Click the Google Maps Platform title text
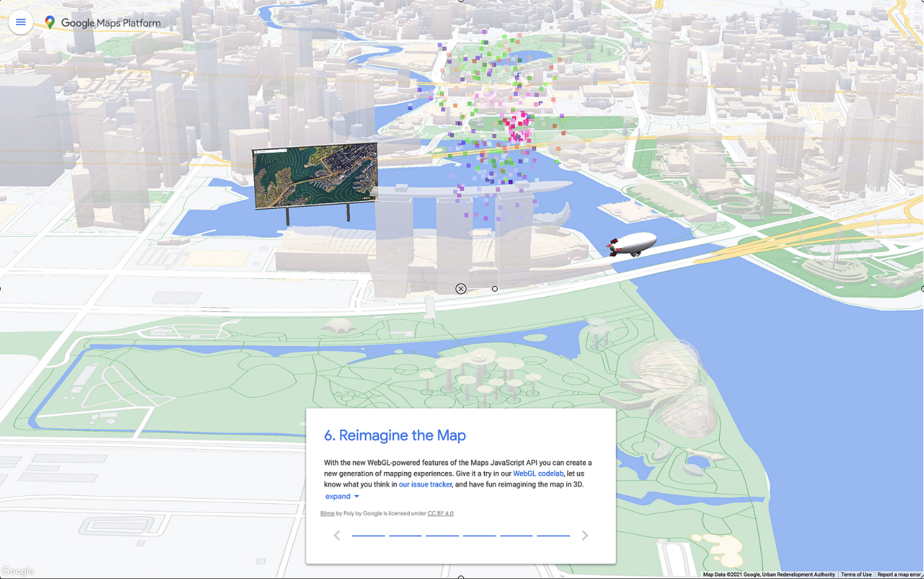Image resolution: width=924 pixels, height=579 pixels. click(x=111, y=22)
